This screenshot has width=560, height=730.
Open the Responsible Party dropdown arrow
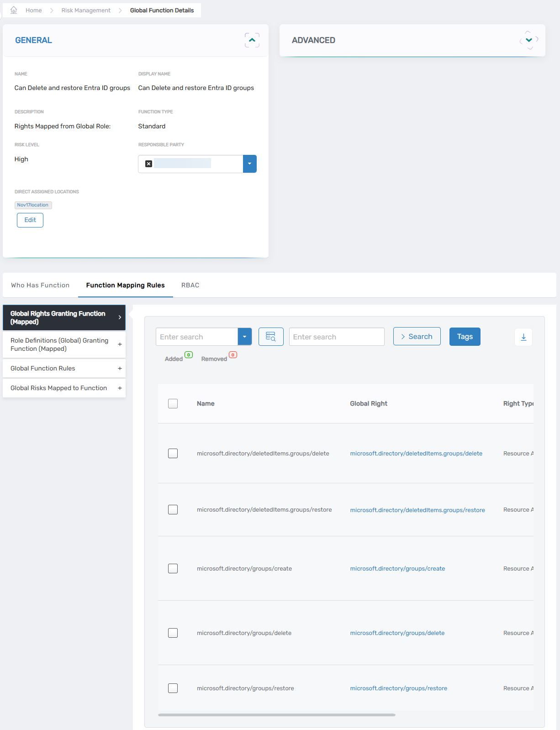(249, 164)
